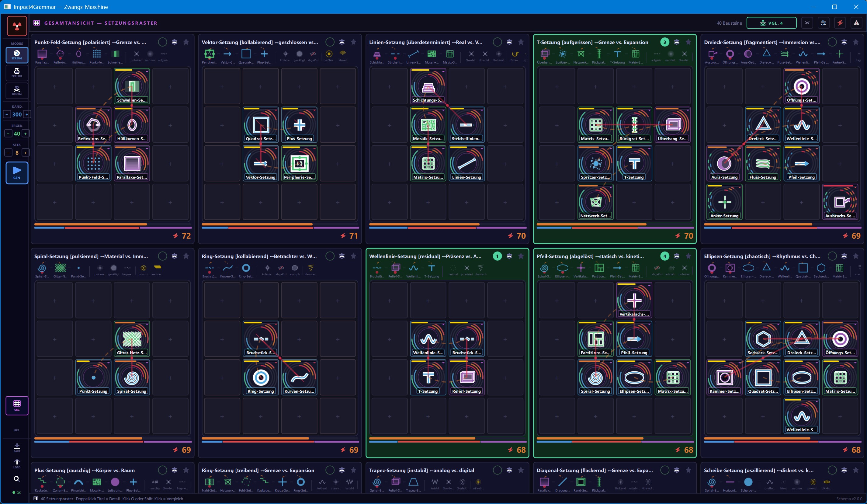Click the warning triangle icon top right
Image resolution: width=867 pixels, height=504 pixels.
(856, 23)
